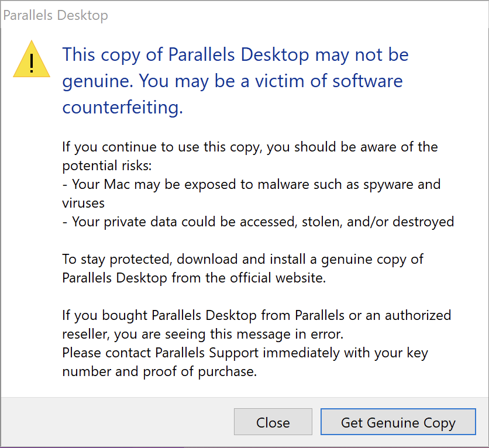Click the 'number and proof of purchase' line
The image size is (489, 448).
click(159, 371)
